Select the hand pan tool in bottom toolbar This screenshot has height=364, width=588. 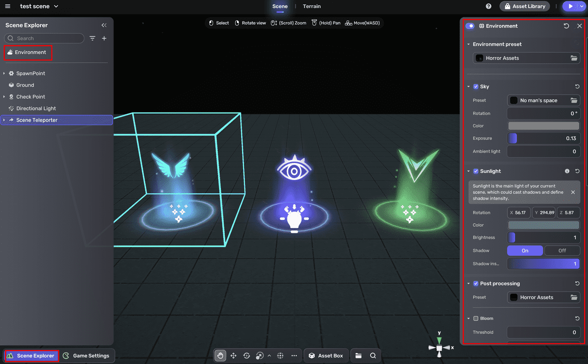pos(220,356)
